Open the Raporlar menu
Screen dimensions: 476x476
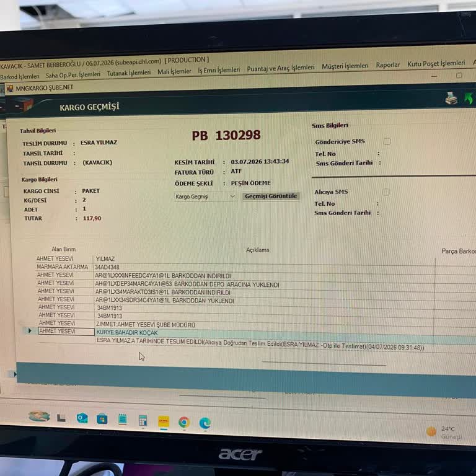tap(387, 65)
